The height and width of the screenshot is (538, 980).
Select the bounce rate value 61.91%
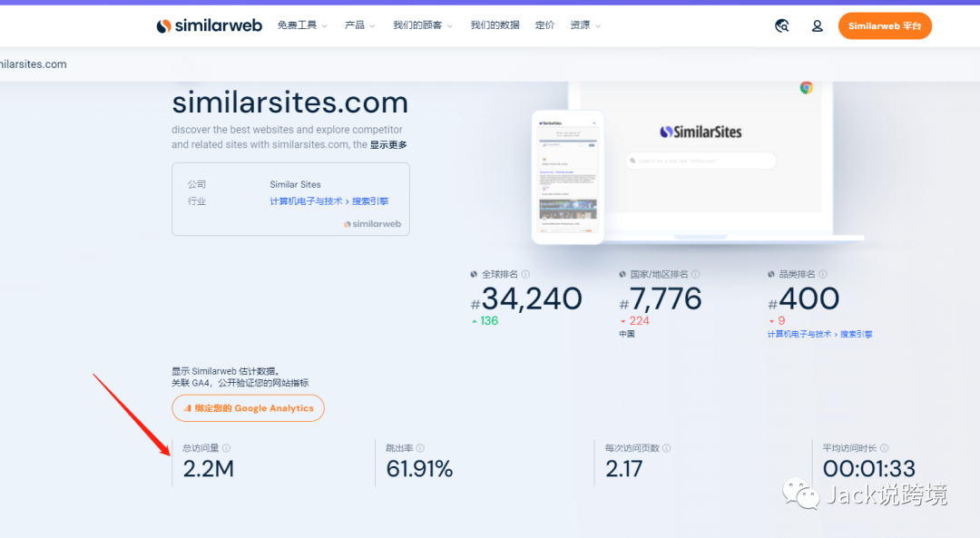pyautogui.click(x=419, y=469)
